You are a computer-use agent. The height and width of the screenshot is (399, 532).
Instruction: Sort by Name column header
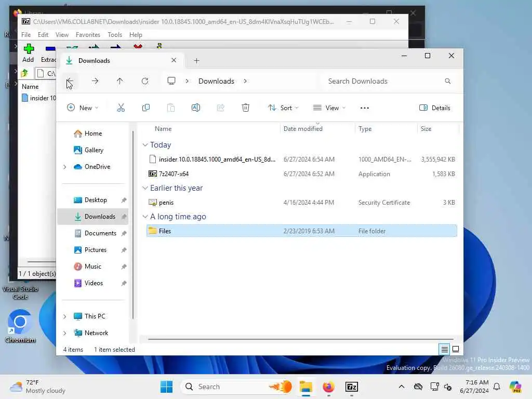[212, 129]
